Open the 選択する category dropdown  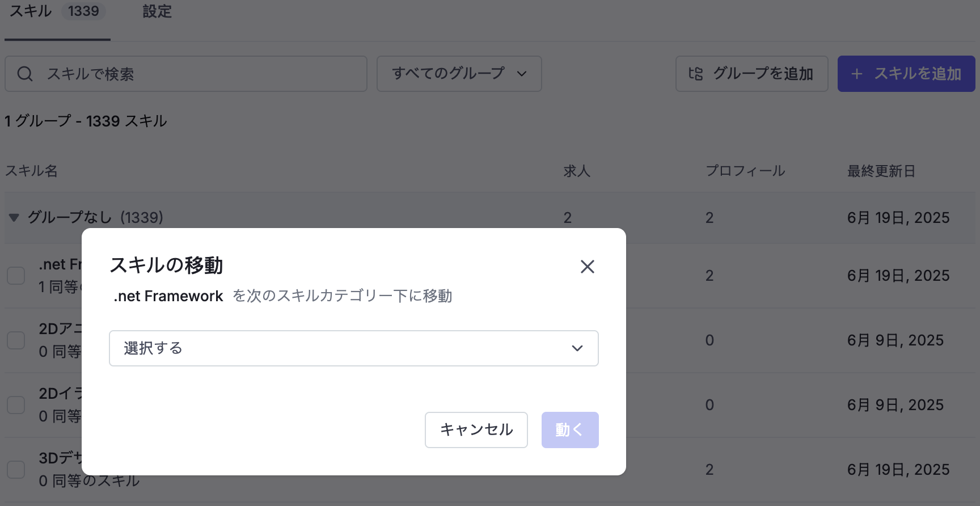click(x=354, y=348)
